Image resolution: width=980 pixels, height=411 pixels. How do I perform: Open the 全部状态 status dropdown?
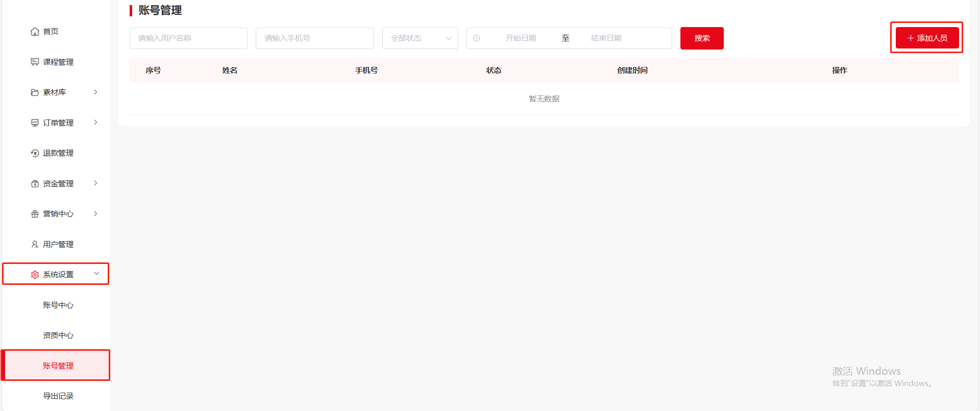[x=420, y=38]
